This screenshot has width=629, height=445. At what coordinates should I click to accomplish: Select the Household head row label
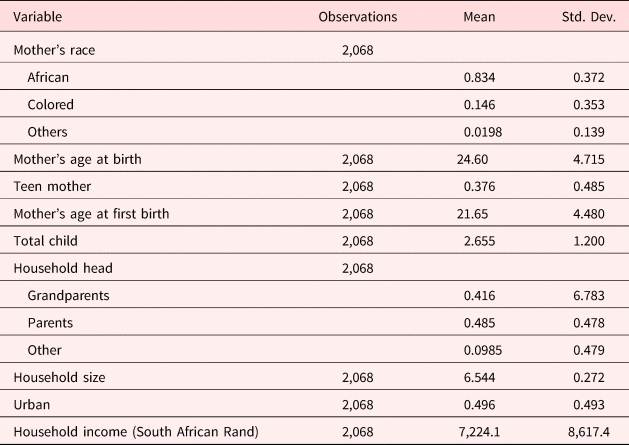click(x=58, y=270)
